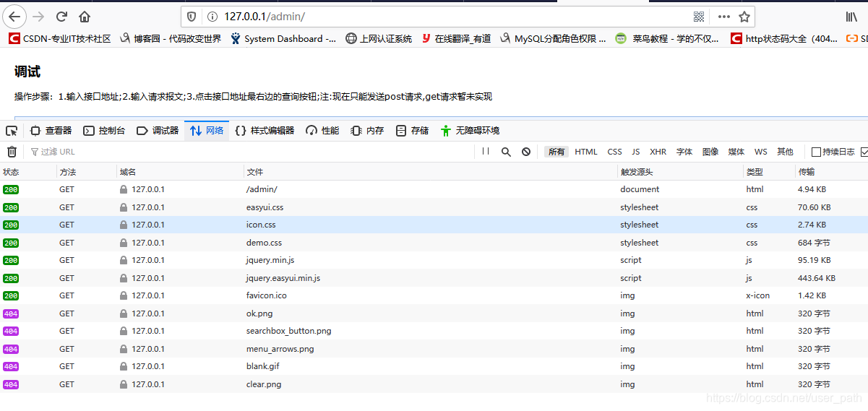Go forward to next page
Viewport: 868px width, 411px height.
coord(39,16)
